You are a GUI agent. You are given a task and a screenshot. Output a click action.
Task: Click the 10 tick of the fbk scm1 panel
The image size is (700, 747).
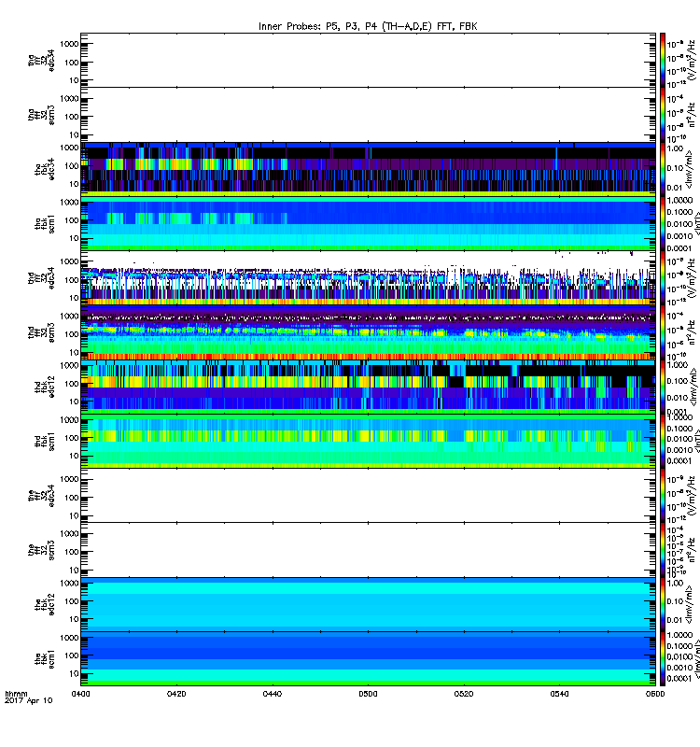coord(74,673)
